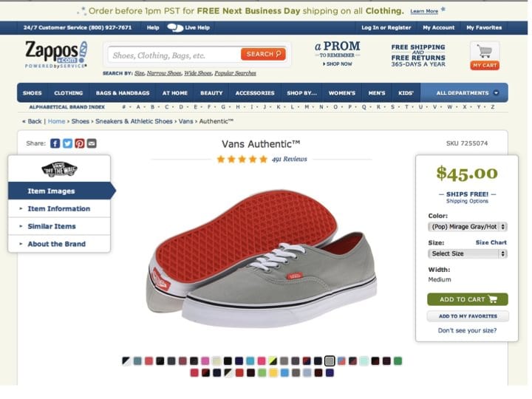This screenshot has height=399, width=532.
Task: Email this product using the envelope icon
Action: coord(92,143)
